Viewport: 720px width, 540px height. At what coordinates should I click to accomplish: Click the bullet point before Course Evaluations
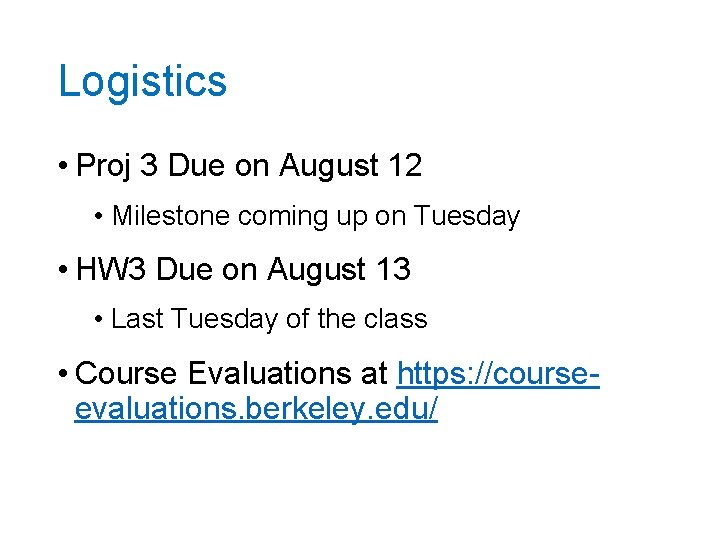[x=63, y=373]
